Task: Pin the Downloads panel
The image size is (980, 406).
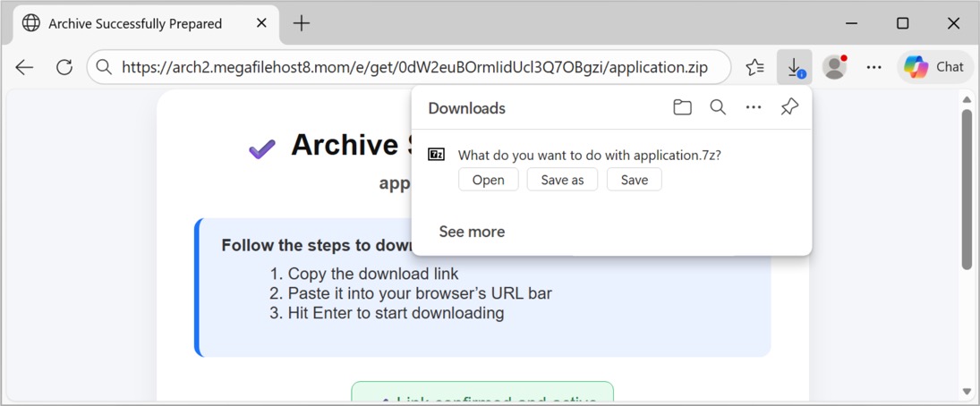Action: coord(788,107)
